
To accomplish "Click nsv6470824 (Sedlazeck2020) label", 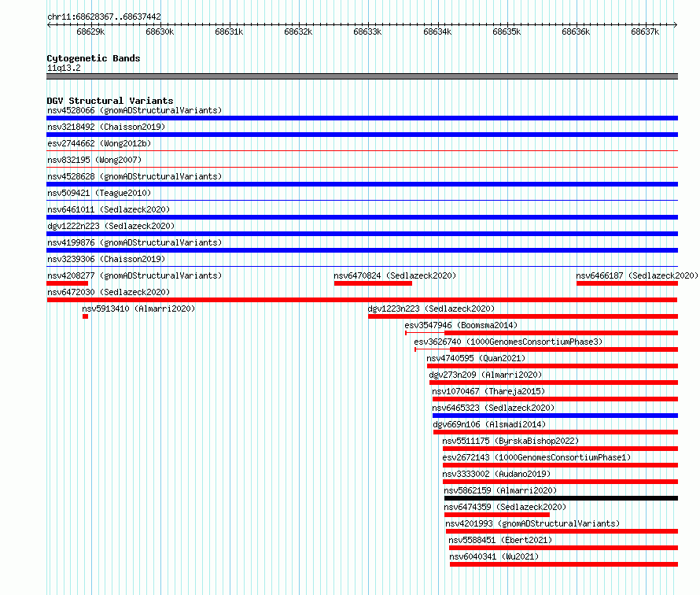I will click(395, 275).
